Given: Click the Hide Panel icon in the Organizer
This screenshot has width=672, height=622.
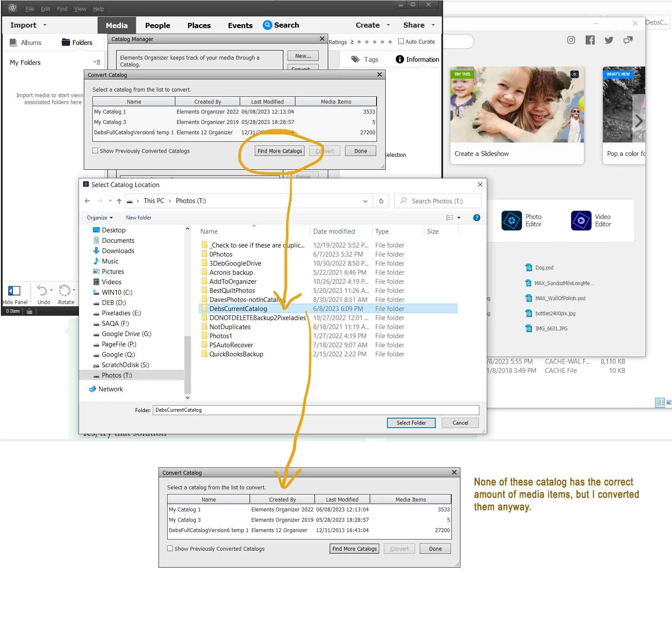Looking at the screenshot, I should (14, 291).
